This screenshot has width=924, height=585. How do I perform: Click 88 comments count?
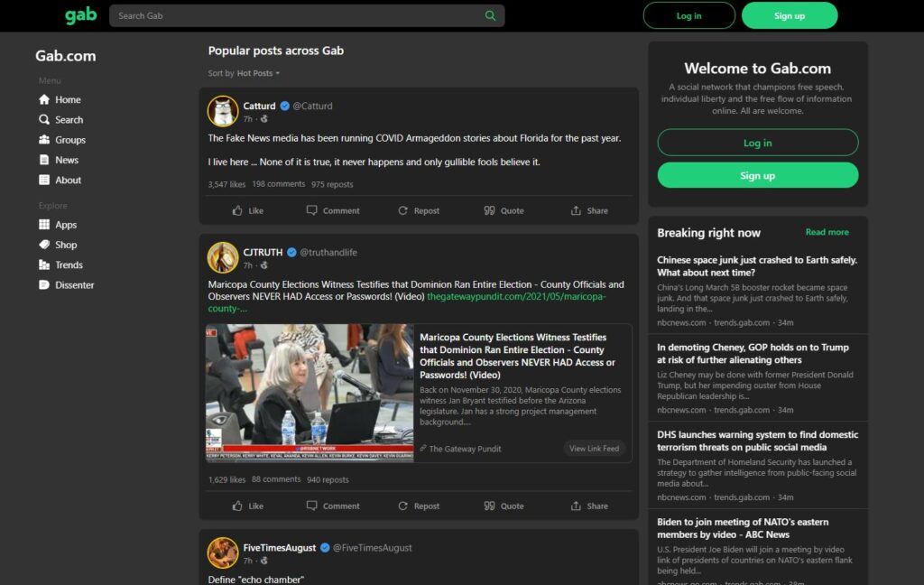click(276, 479)
